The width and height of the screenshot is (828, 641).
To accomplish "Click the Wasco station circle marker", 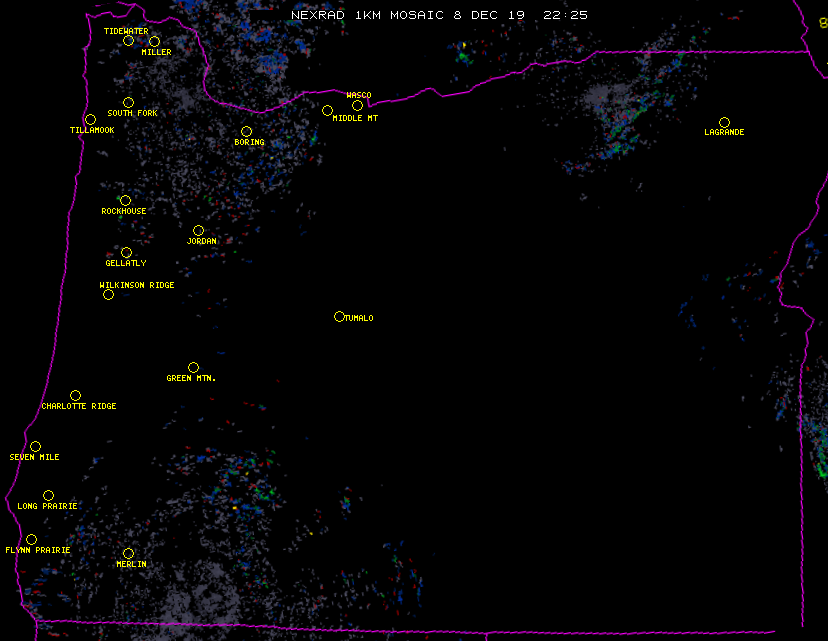I will (x=357, y=106).
